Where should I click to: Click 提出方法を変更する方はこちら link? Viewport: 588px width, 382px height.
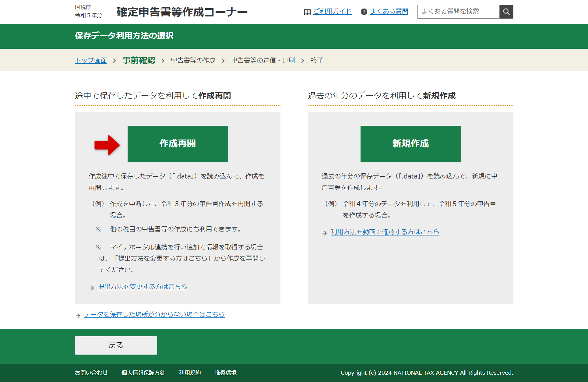click(x=142, y=287)
